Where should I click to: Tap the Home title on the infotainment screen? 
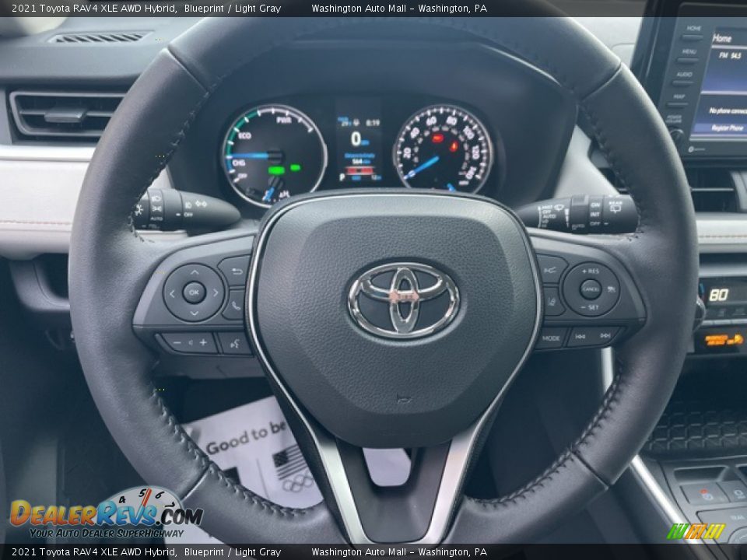(x=722, y=38)
